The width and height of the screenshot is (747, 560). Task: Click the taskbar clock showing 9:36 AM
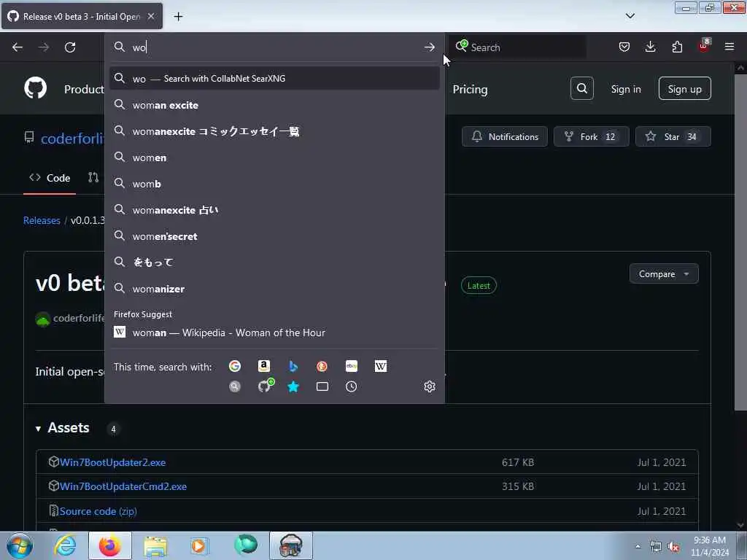[x=710, y=546]
